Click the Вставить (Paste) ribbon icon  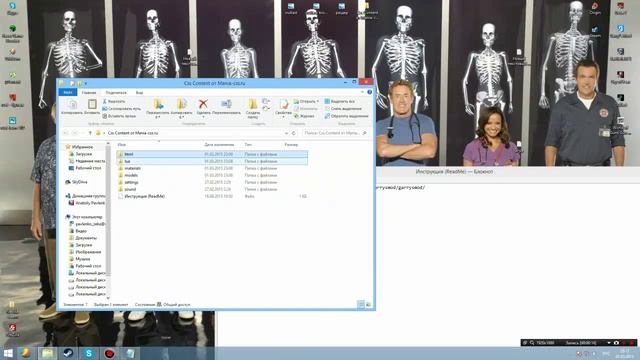92,107
